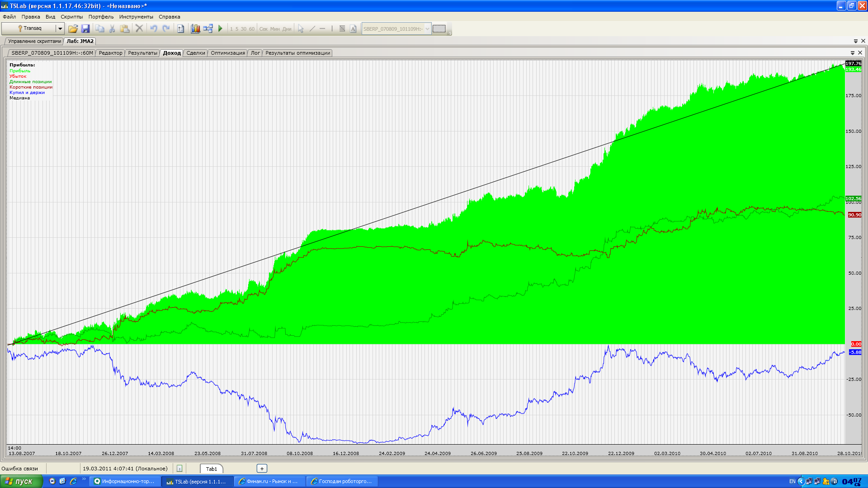The height and width of the screenshot is (488, 868).
Task: Click the properties document toolbar icon
Action: pos(180,28)
